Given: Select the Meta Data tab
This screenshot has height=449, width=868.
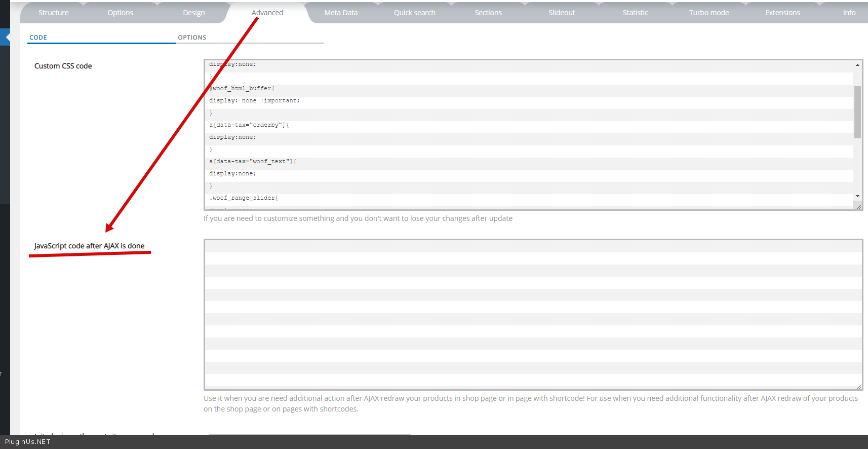Looking at the screenshot, I should point(341,13).
